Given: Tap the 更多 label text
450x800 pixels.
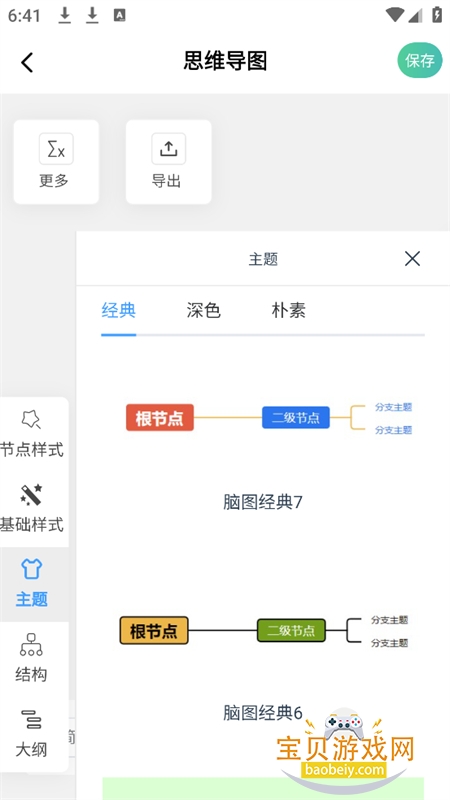Looking at the screenshot, I should click(x=54, y=181).
